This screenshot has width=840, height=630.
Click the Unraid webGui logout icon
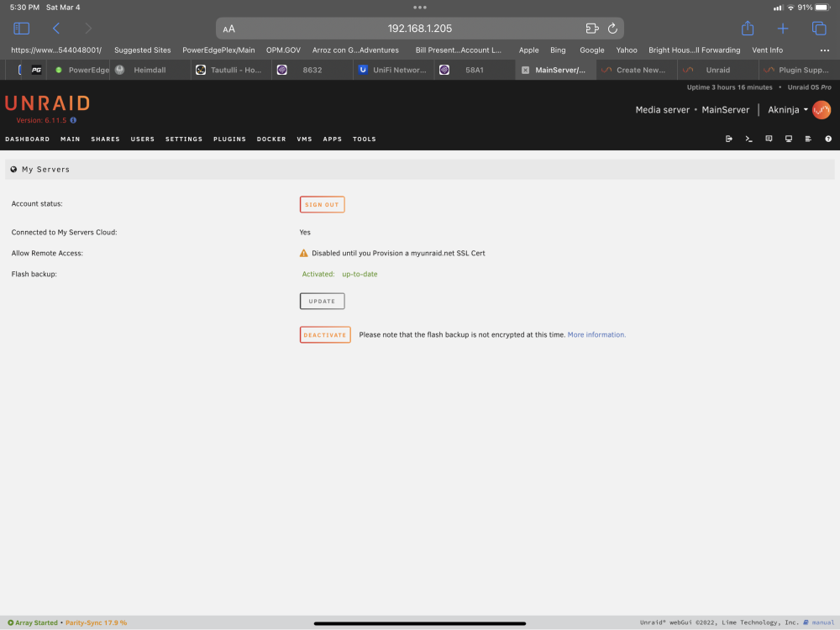point(729,139)
